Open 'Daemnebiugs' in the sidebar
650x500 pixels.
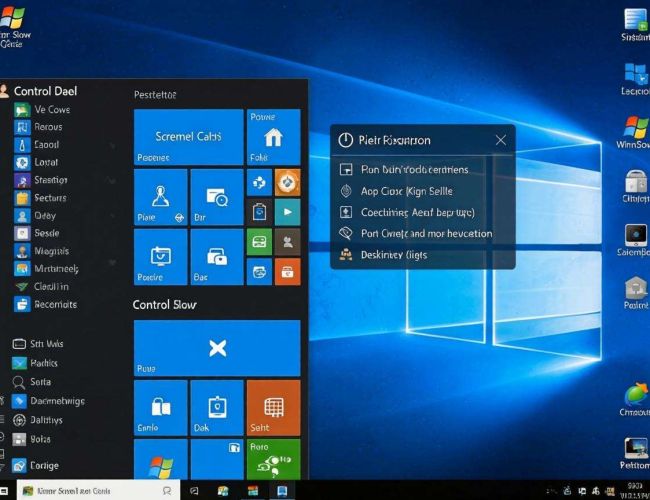[49, 401]
